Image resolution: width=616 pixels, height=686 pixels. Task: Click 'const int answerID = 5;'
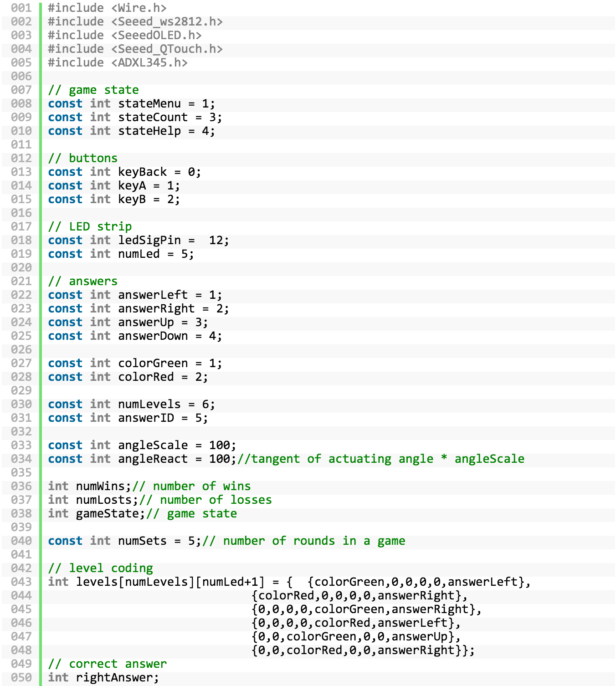[x=128, y=418]
